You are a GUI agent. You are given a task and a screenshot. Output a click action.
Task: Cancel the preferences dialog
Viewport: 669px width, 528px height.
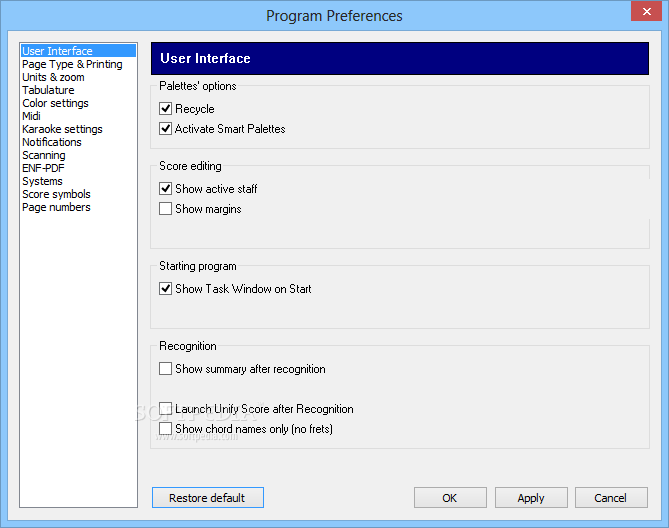pos(611,498)
